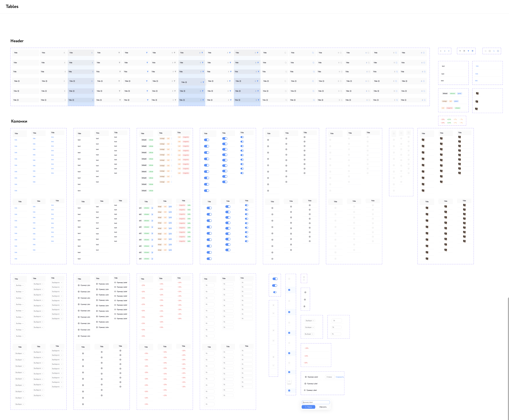This screenshot has height=420, width=509.
Task: Uncheck first checked checkbox in checkbox column
Action: (289, 290)
